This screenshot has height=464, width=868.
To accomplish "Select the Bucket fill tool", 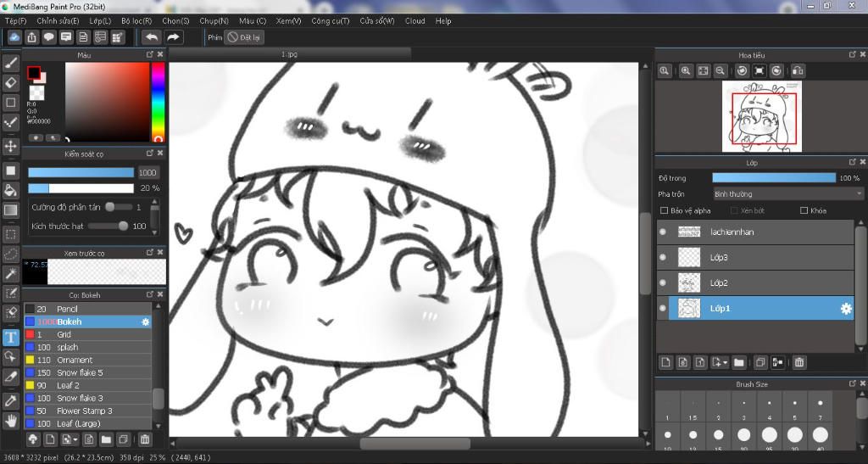I will 10,191.
